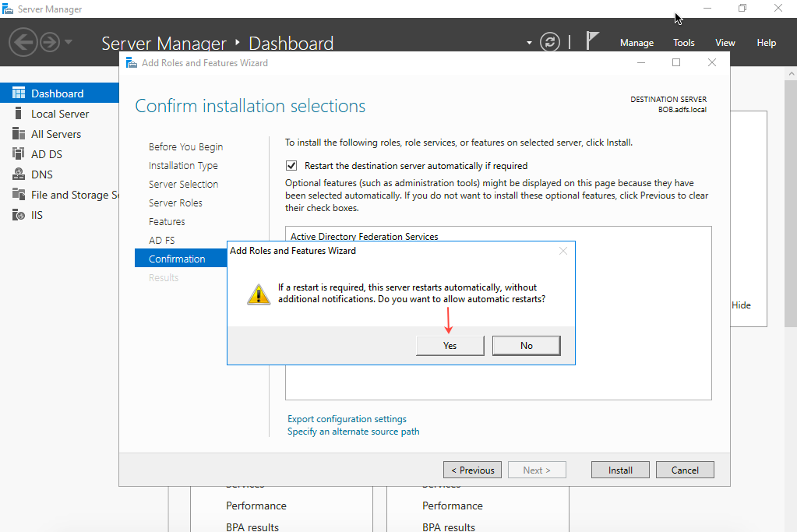Click the Server Manager title bar icon

[x=8, y=9]
